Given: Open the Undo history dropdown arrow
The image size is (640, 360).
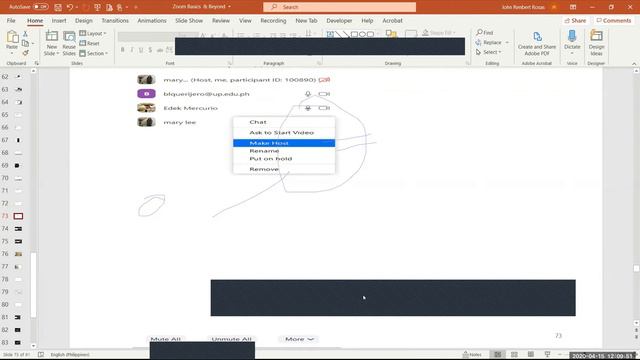Looking at the screenshot, I should [76, 7].
